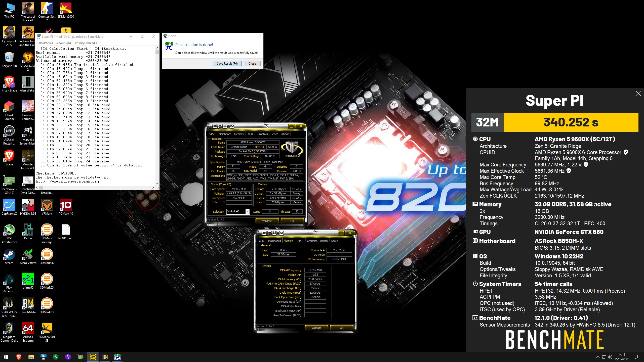Open the taskbar clock showing 14.12
The height and width of the screenshot is (362, 644).
click(622, 357)
